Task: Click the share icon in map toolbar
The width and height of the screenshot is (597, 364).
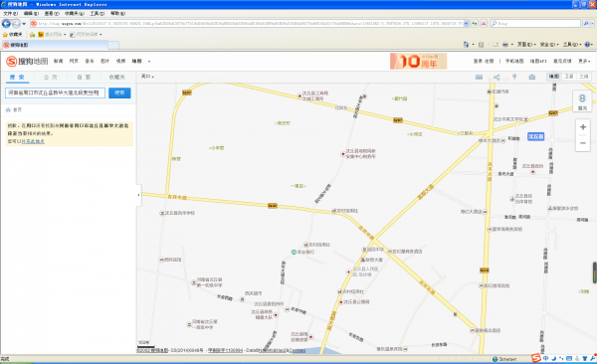Action: (x=497, y=77)
